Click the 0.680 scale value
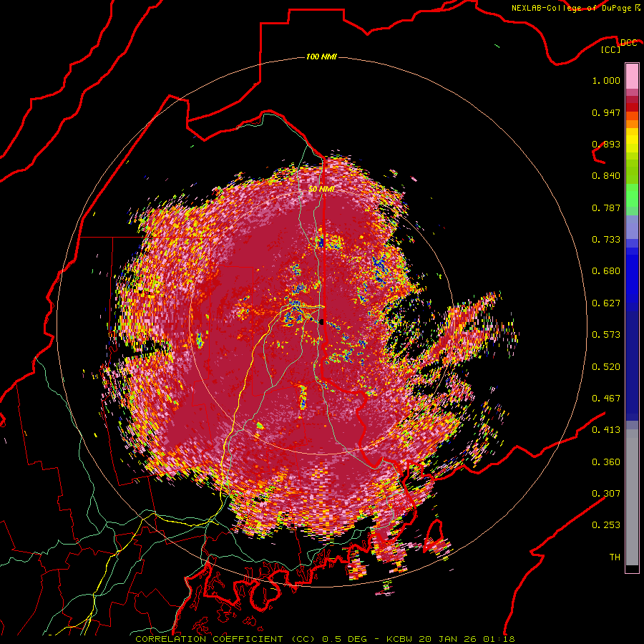 click(606, 271)
